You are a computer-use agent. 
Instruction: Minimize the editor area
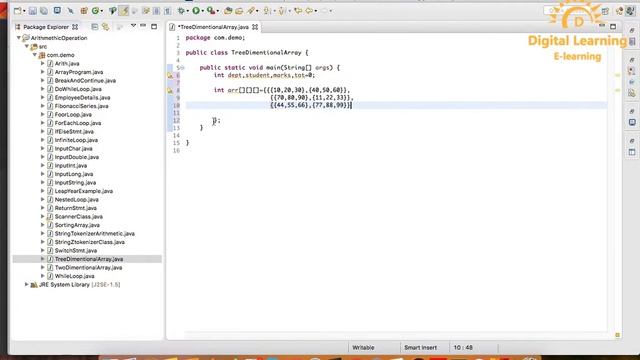(x=602, y=26)
